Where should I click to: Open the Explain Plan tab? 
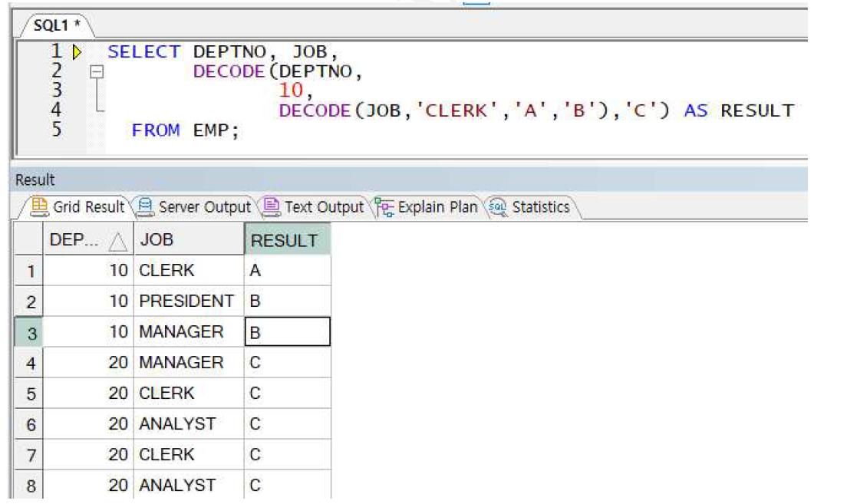click(x=427, y=207)
